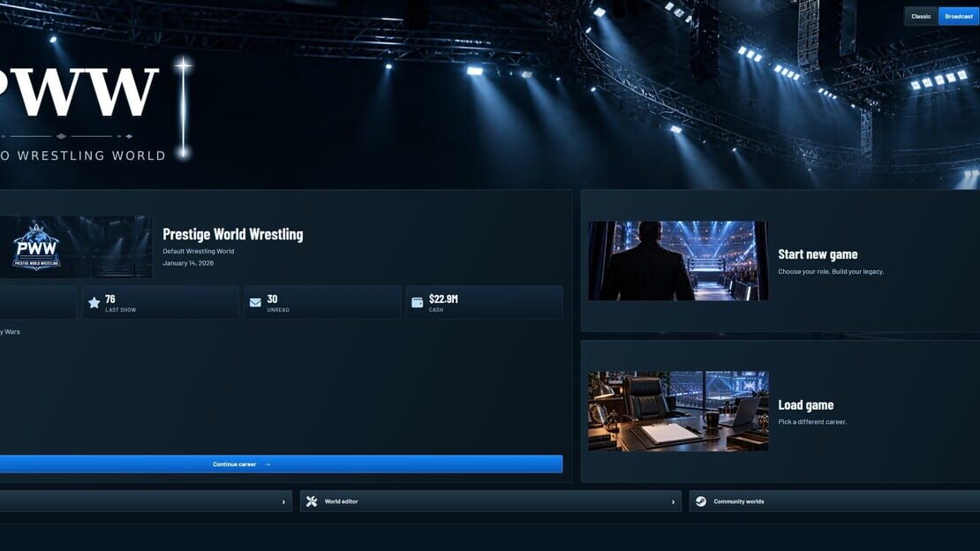Select the Broadcast view toggle
Image resolution: width=980 pixels, height=551 pixels.
tap(958, 16)
